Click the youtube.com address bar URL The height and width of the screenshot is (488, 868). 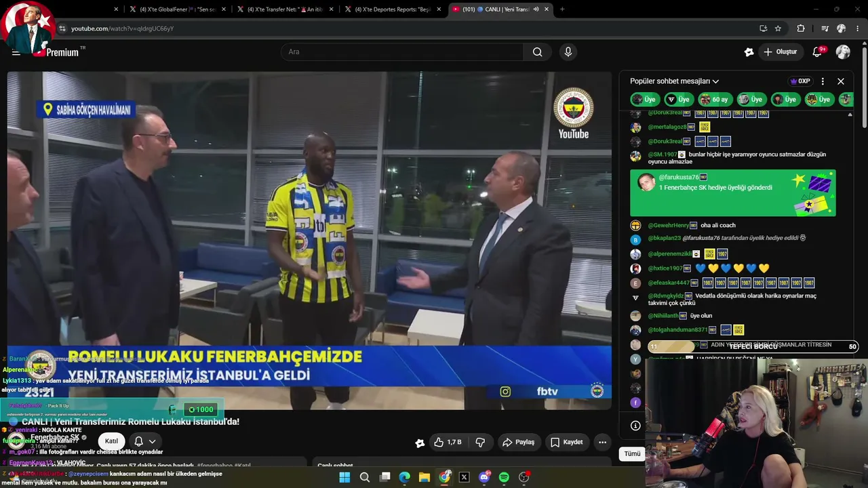tap(122, 28)
